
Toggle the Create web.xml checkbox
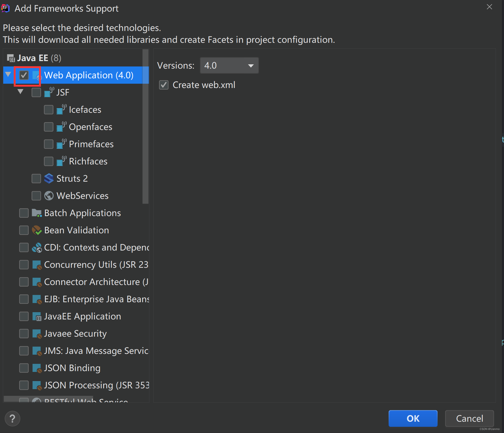coord(164,85)
